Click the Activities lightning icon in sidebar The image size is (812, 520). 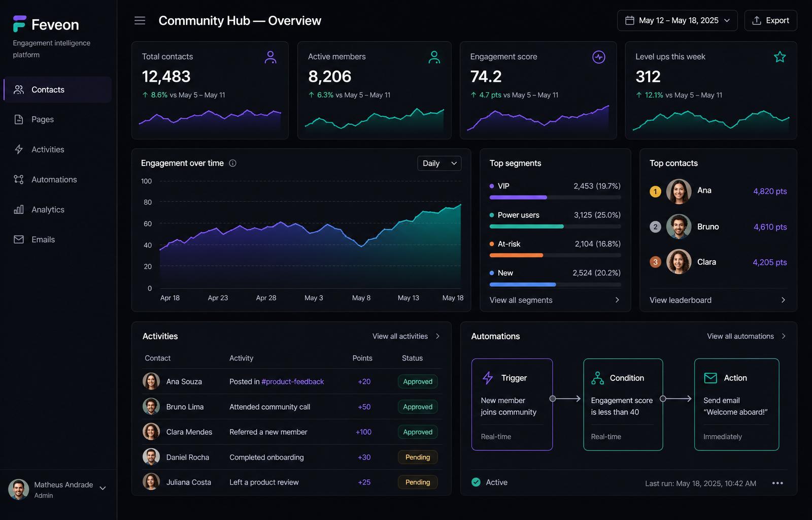coord(19,149)
